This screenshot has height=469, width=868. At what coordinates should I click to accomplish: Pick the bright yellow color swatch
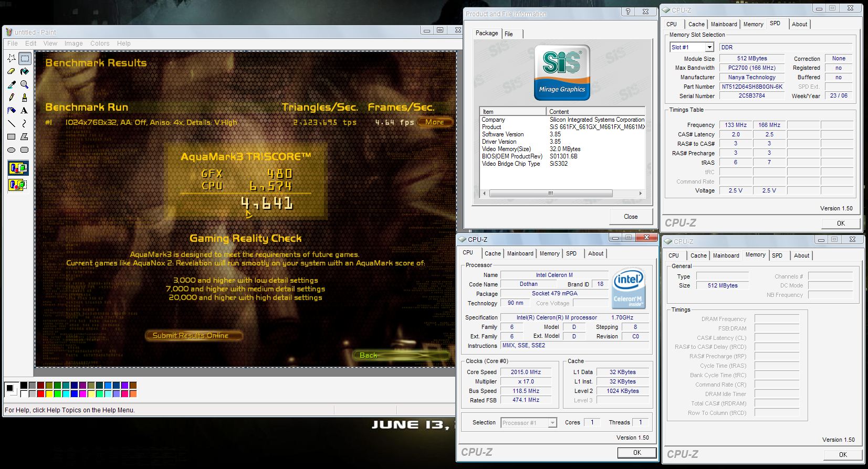tap(49, 393)
